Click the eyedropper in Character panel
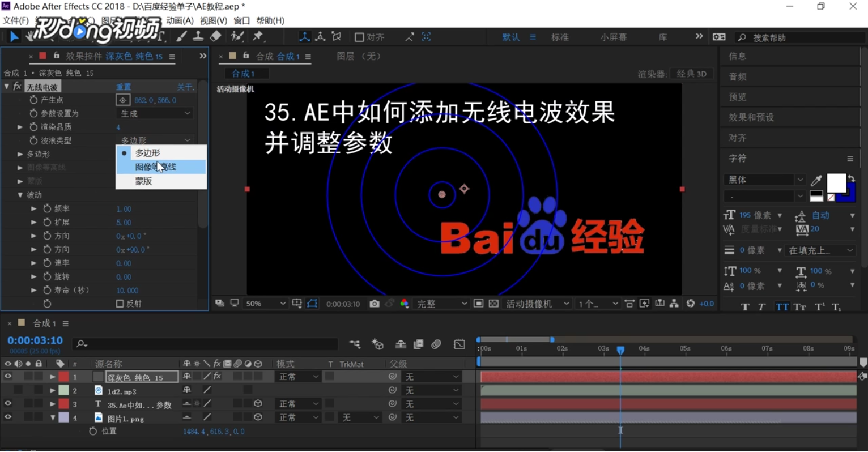The image size is (868, 452). click(x=816, y=180)
